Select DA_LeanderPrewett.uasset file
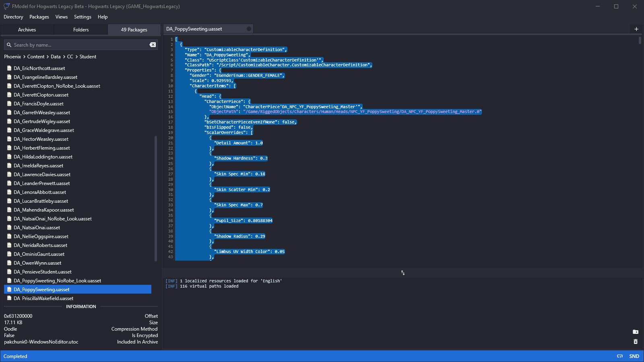Screen dimensions: 644x362 click(x=78, y=183)
